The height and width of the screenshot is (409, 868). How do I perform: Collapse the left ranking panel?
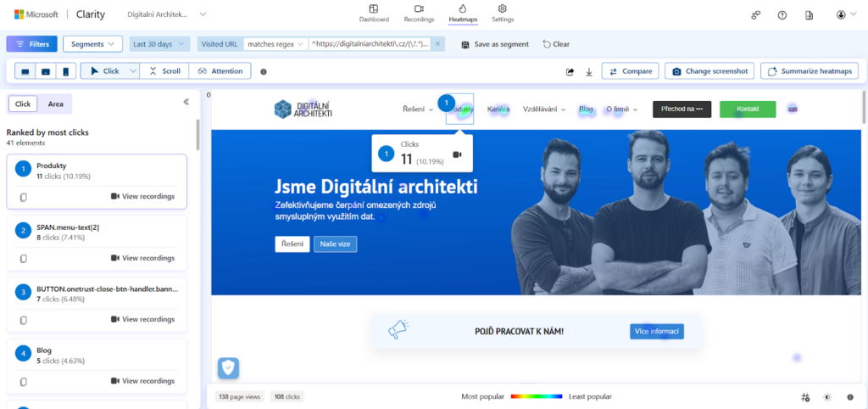pyautogui.click(x=186, y=102)
